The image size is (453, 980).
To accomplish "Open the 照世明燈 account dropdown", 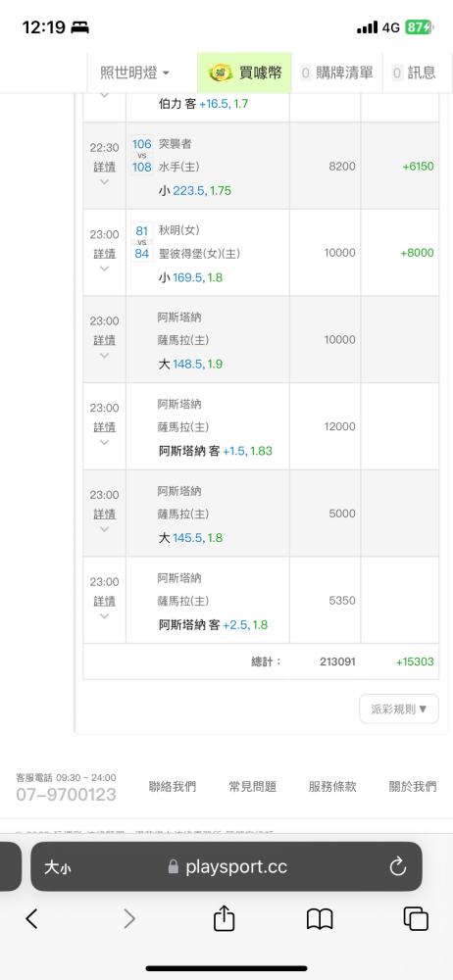I will pos(135,73).
